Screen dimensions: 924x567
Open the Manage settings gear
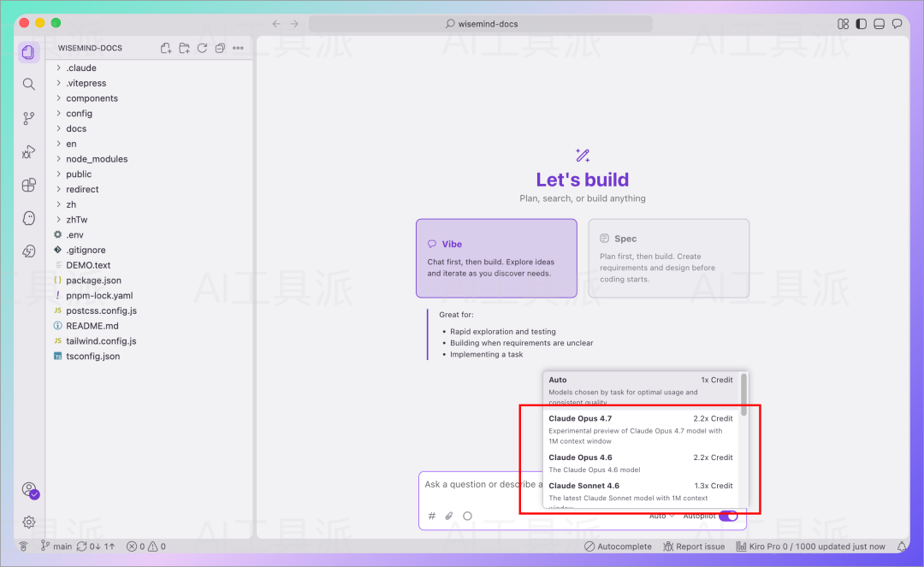pos(28,523)
